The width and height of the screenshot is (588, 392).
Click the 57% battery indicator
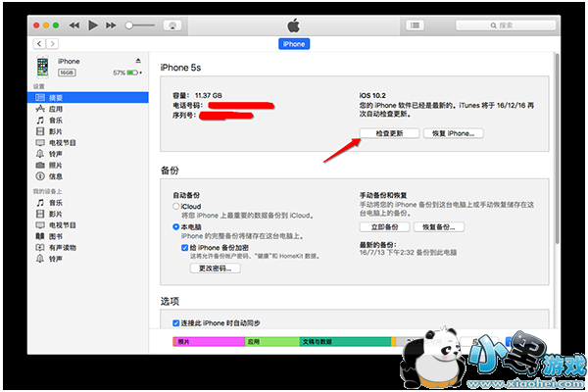[x=127, y=73]
